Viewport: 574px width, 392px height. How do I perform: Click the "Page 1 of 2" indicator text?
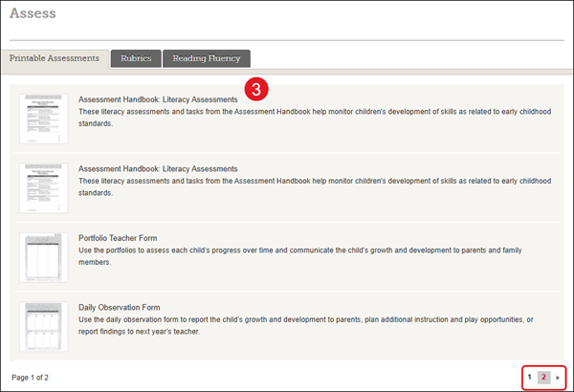[x=30, y=378]
